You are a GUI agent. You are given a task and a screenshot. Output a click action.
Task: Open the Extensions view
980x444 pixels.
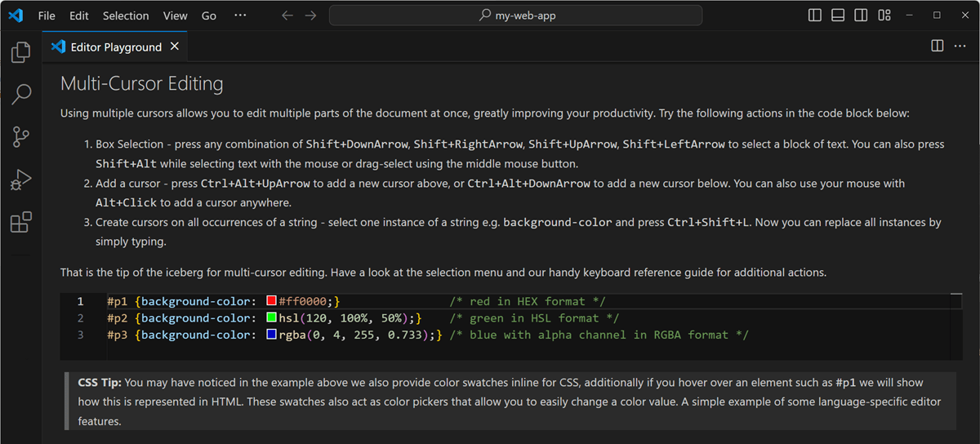[x=21, y=222]
